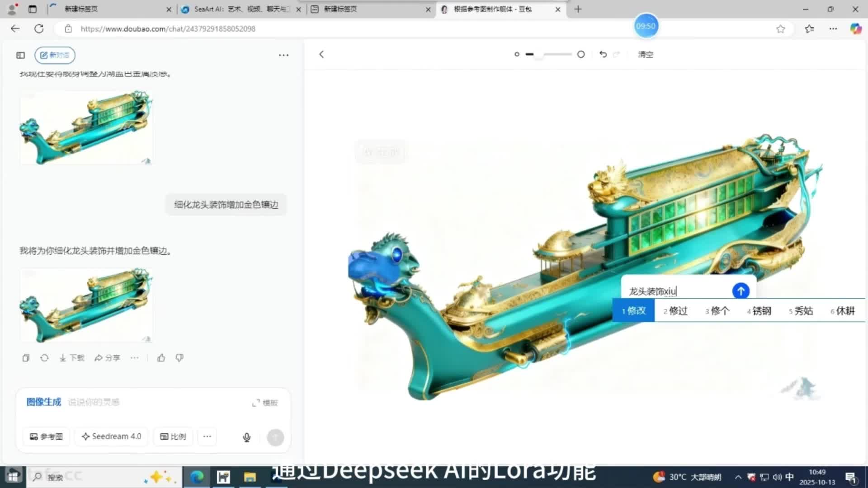The width and height of the screenshot is (868, 488).
Task: Switch to the SeaArt AI browser tab
Action: pos(241,9)
